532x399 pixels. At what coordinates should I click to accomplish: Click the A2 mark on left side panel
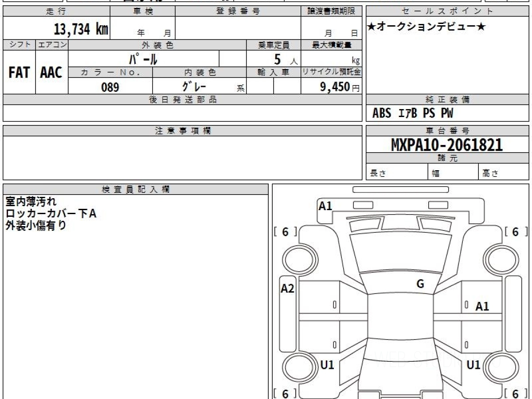click(x=287, y=289)
